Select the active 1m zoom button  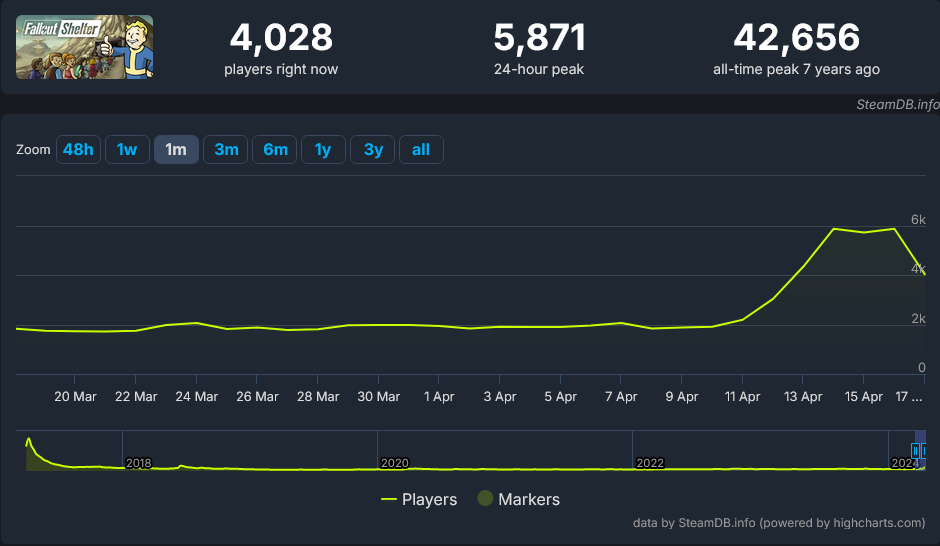176,150
